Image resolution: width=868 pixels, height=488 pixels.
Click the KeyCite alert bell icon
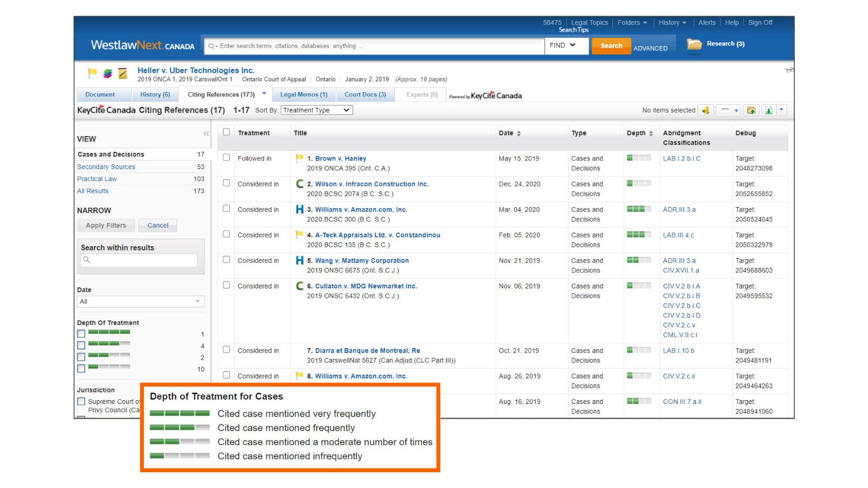(x=706, y=110)
